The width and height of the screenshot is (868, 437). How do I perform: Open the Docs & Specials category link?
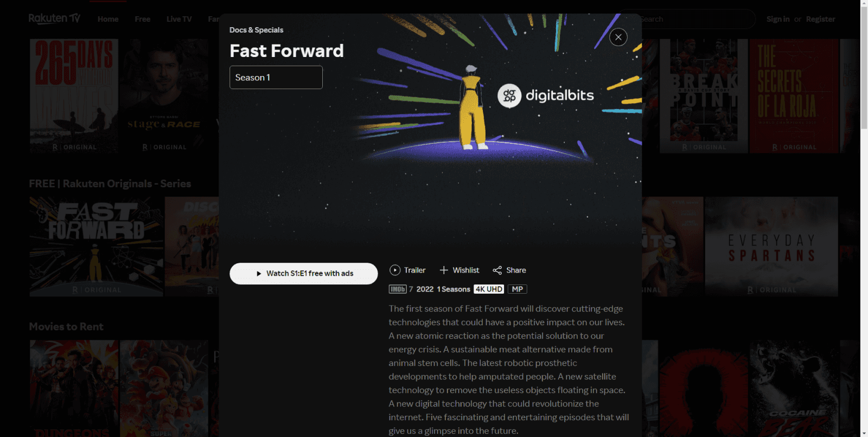click(x=256, y=30)
